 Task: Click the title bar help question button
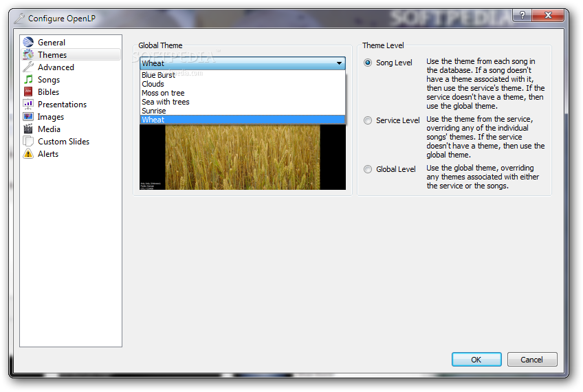[x=522, y=15]
